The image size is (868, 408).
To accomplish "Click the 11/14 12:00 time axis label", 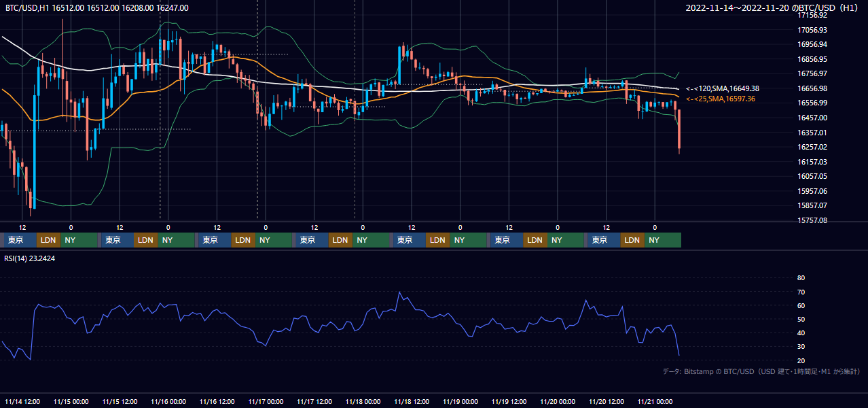I will click(x=22, y=402).
